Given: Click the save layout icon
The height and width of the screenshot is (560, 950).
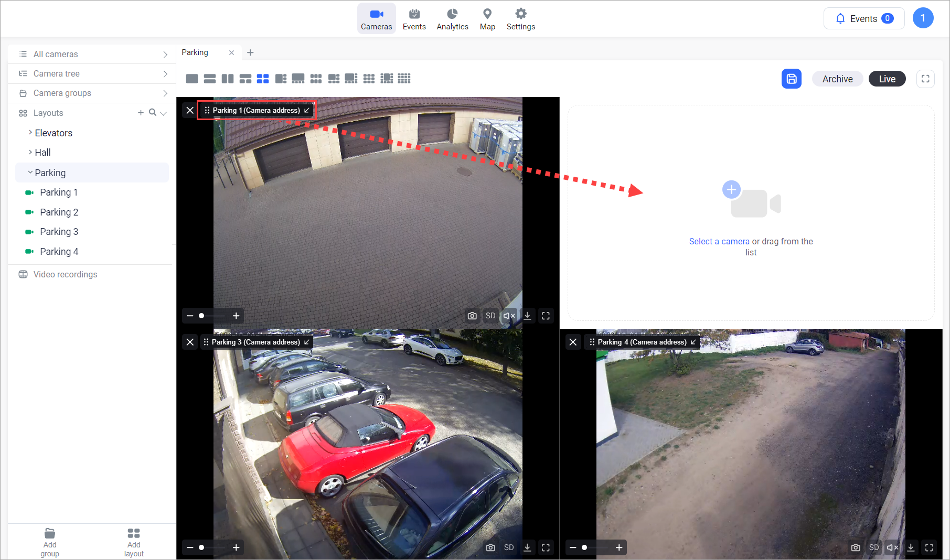Looking at the screenshot, I should coord(791,79).
